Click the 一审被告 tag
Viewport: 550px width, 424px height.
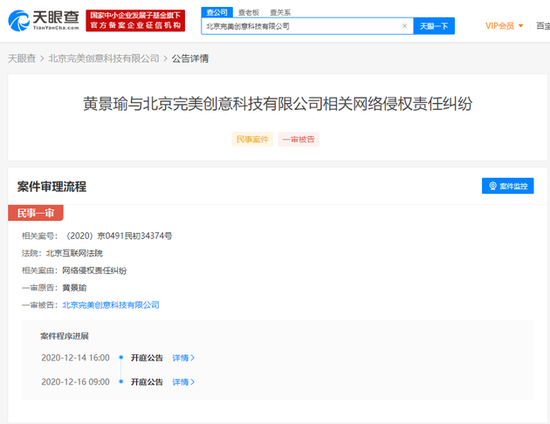(x=299, y=139)
